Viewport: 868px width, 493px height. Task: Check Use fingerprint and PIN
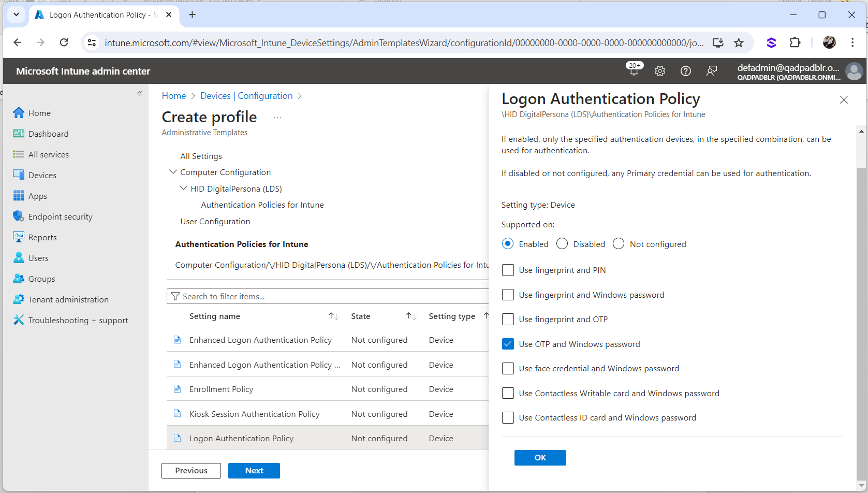coord(508,270)
